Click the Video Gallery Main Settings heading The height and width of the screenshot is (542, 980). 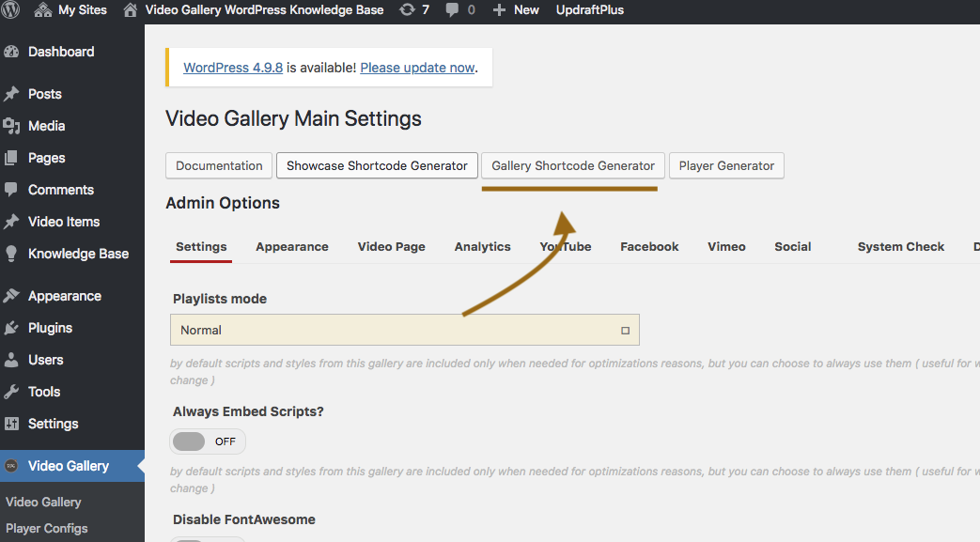tap(293, 118)
